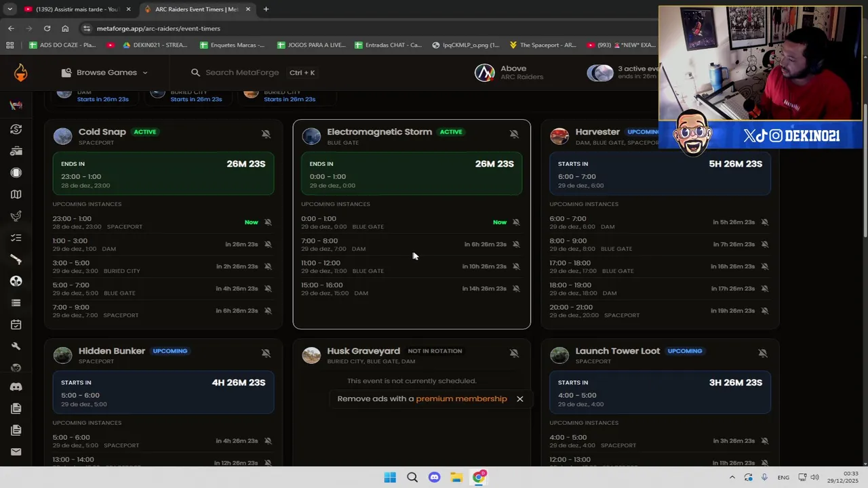Viewport: 868px width, 488px height.
Task: Open Windows Start menu
Action: [390, 477]
